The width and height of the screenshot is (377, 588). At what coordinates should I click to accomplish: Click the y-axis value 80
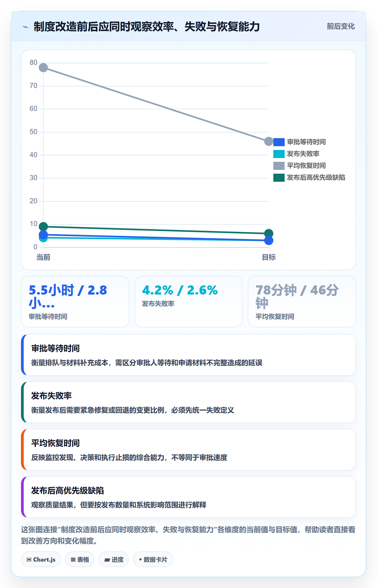pos(33,62)
